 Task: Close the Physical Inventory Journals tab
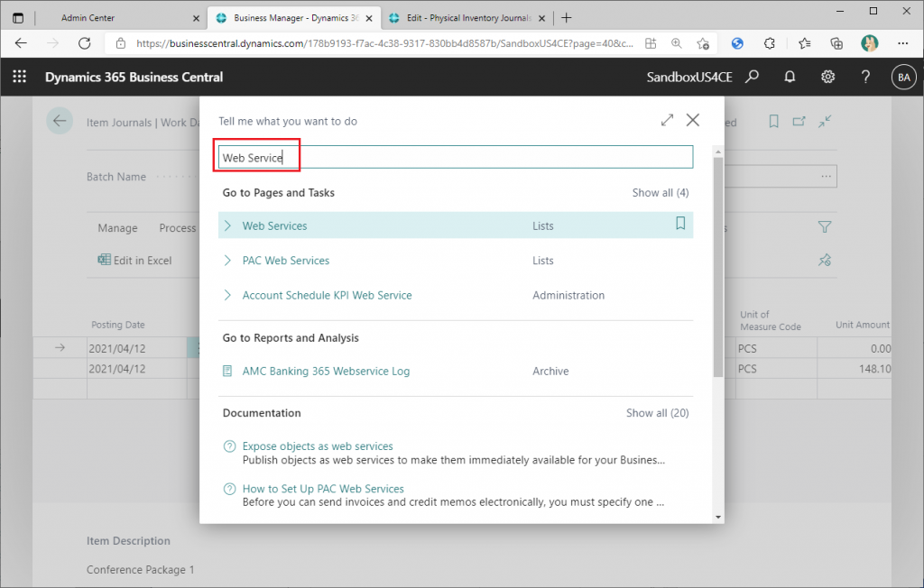[542, 18]
